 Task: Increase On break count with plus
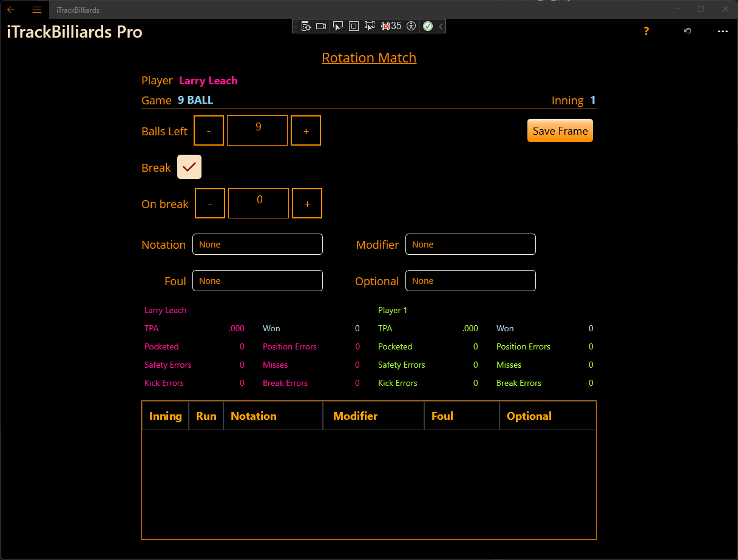pyautogui.click(x=307, y=203)
